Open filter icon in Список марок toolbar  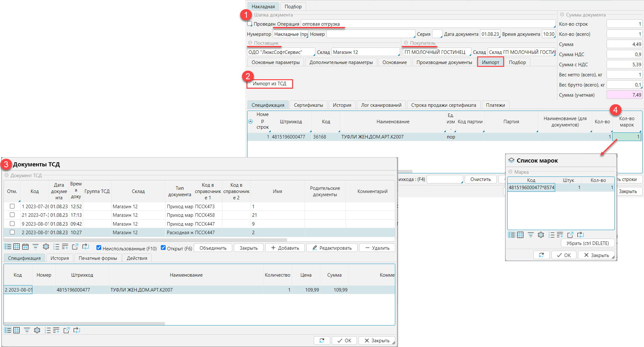[x=531, y=235]
